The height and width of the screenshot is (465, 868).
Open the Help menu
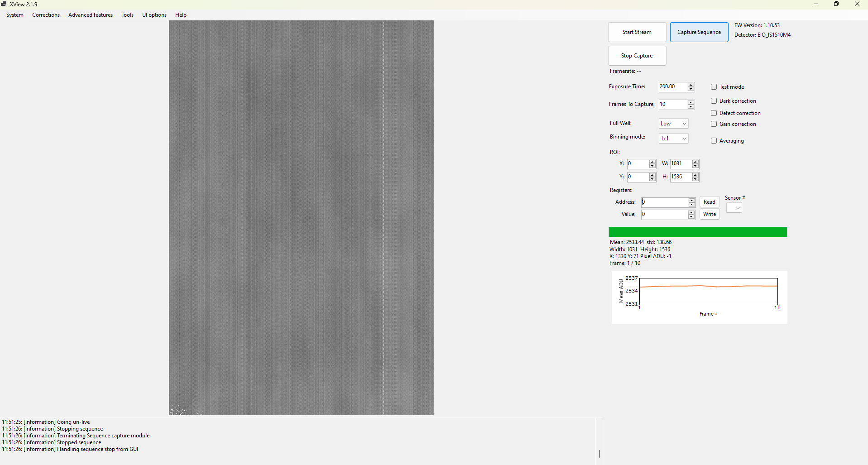[x=181, y=15]
